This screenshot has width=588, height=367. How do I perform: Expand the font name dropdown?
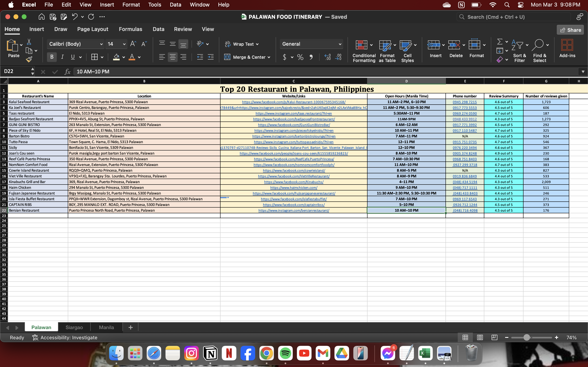[x=101, y=44]
